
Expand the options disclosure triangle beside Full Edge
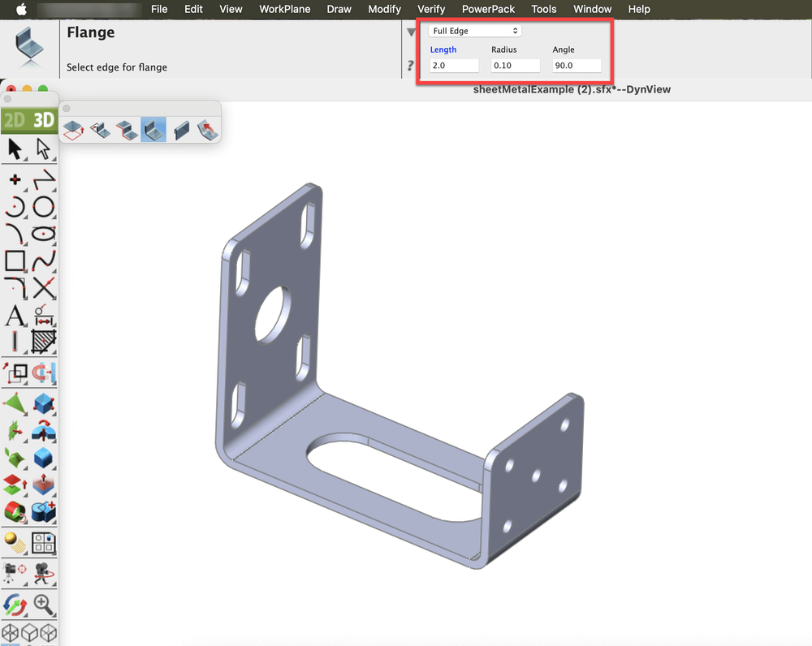coord(412,32)
